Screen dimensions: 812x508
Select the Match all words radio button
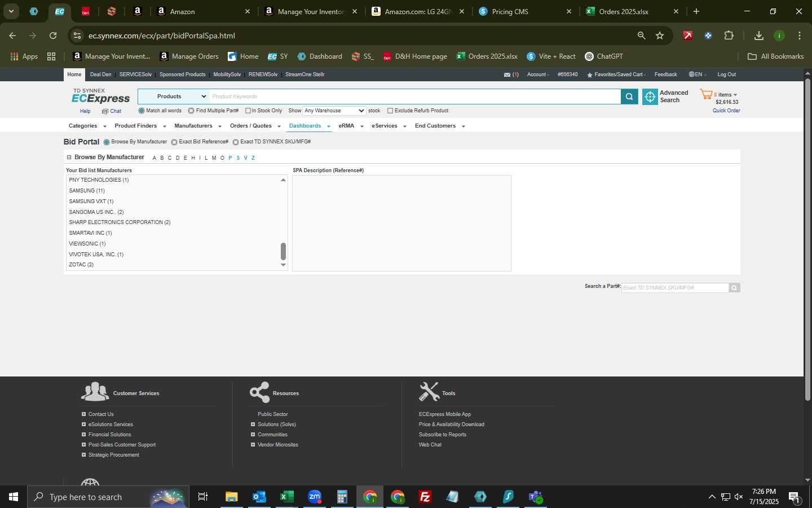[x=142, y=111]
